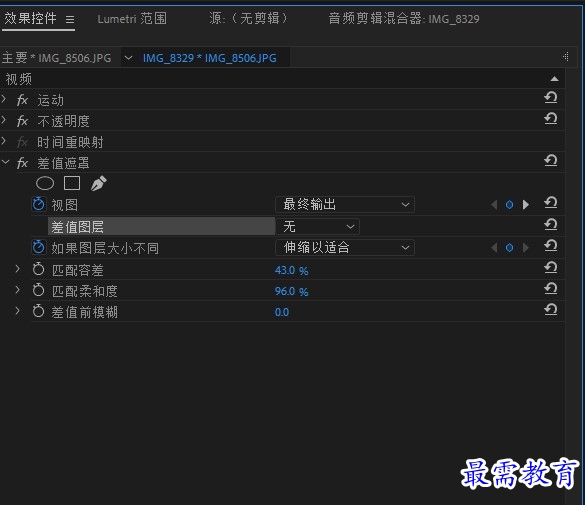Expand the 运动 effect
Screen dimensions: 585x505
coord(4,99)
